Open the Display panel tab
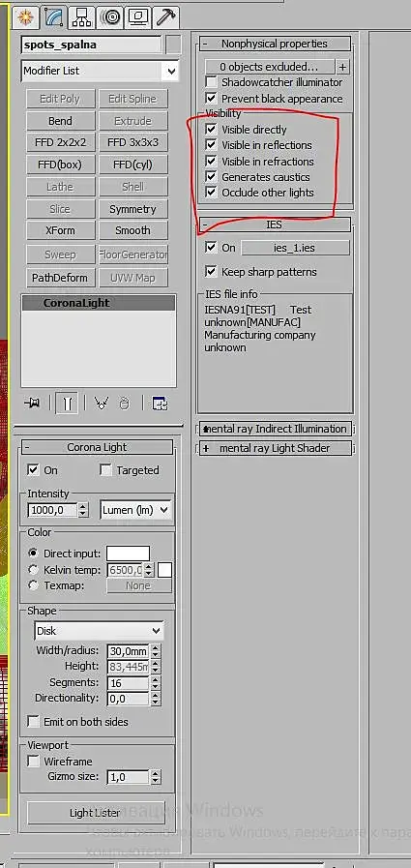Image resolution: width=411 pixels, height=868 pixels. tap(137, 17)
